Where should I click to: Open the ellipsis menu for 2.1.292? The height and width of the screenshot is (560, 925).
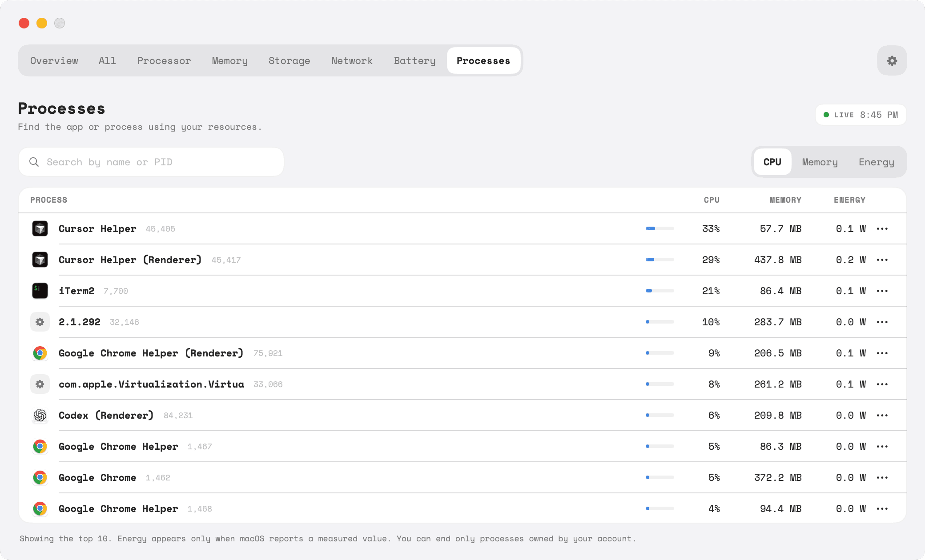point(882,322)
